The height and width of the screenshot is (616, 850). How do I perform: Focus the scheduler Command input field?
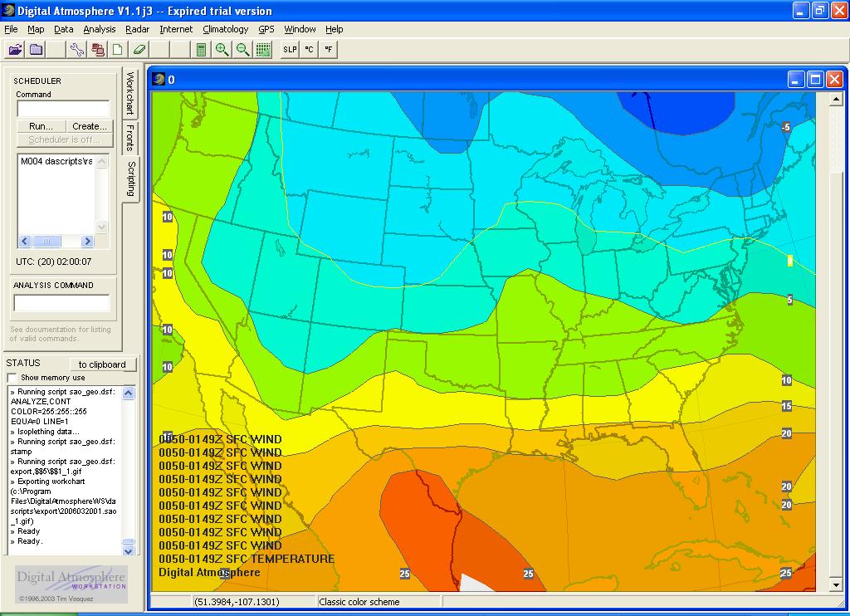click(x=63, y=109)
